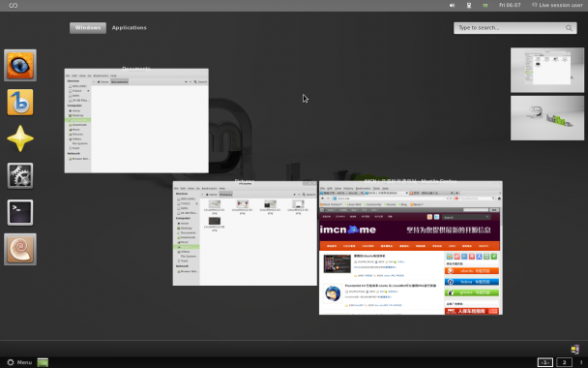The height and width of the screenshot is (368, 588).
Task: Open the Nautilus shell file manager icon
Action: click(x=20, y=249)
